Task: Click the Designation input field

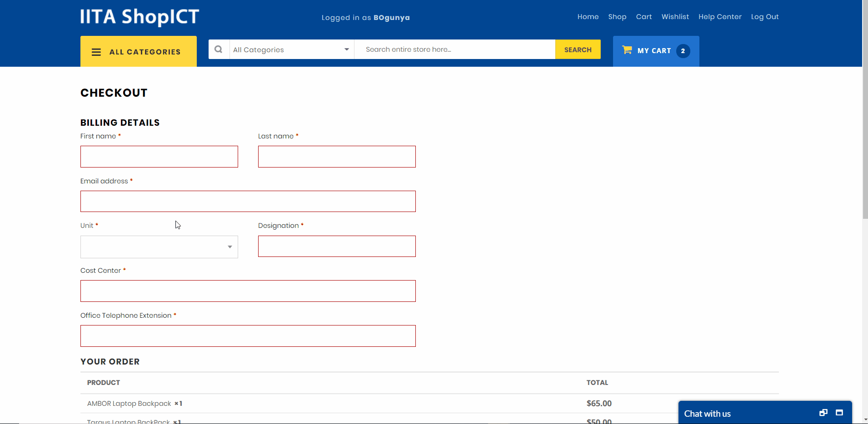Action: coord(337,246)
